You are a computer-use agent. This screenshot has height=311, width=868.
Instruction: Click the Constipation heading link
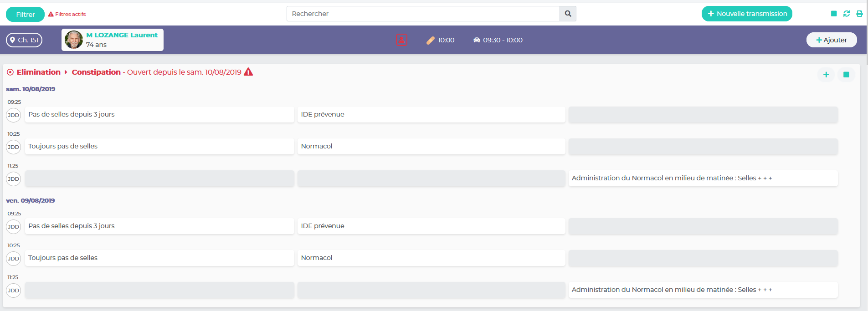(x=96, y=72)
